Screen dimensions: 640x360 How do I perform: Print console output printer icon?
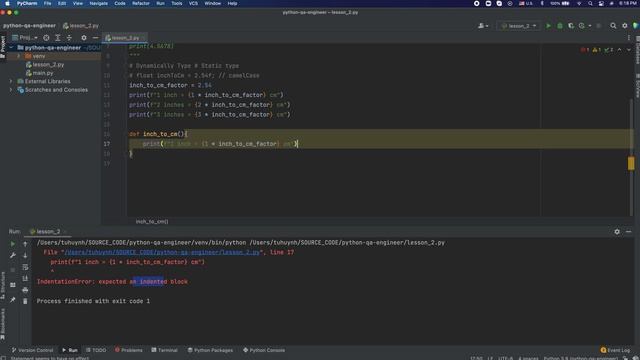[25, 290]
